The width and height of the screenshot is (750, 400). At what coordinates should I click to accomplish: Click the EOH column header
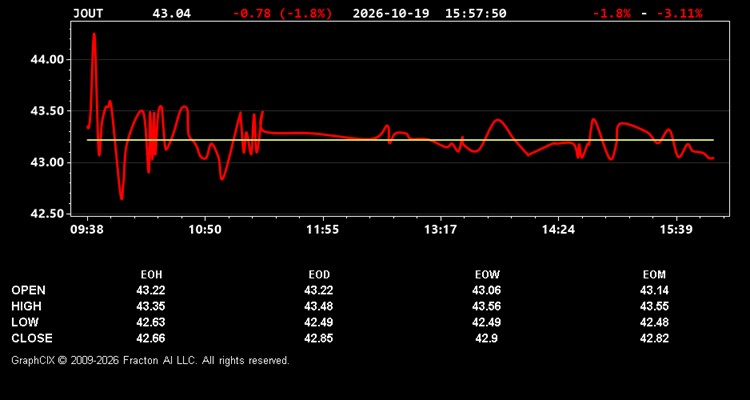point(151,275)
